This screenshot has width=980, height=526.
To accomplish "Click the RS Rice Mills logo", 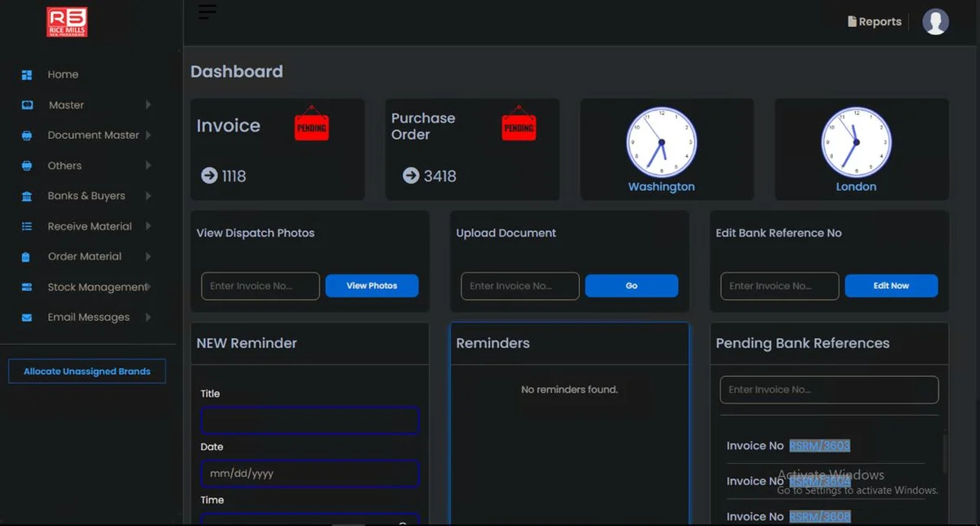I will tap(67, 22).
